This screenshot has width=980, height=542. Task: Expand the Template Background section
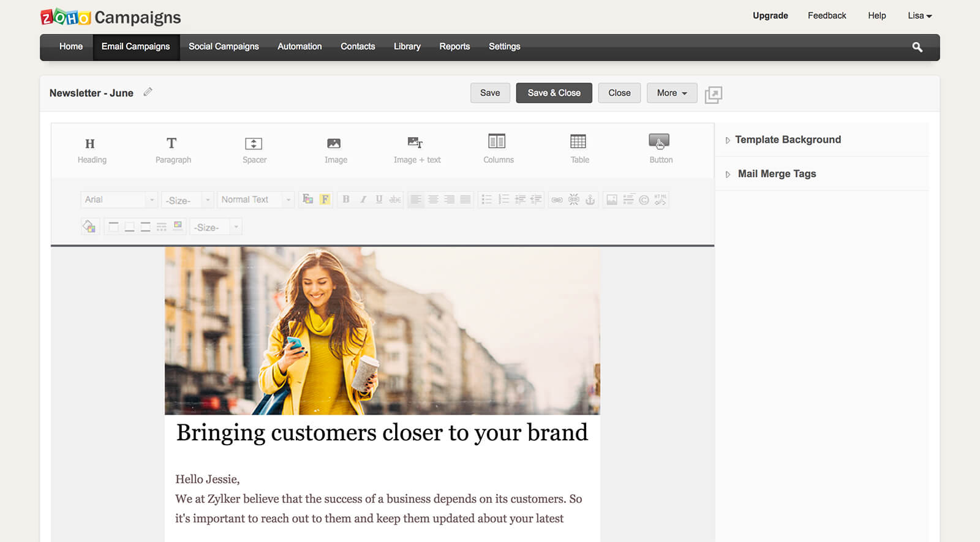click(x=788, y=140)
